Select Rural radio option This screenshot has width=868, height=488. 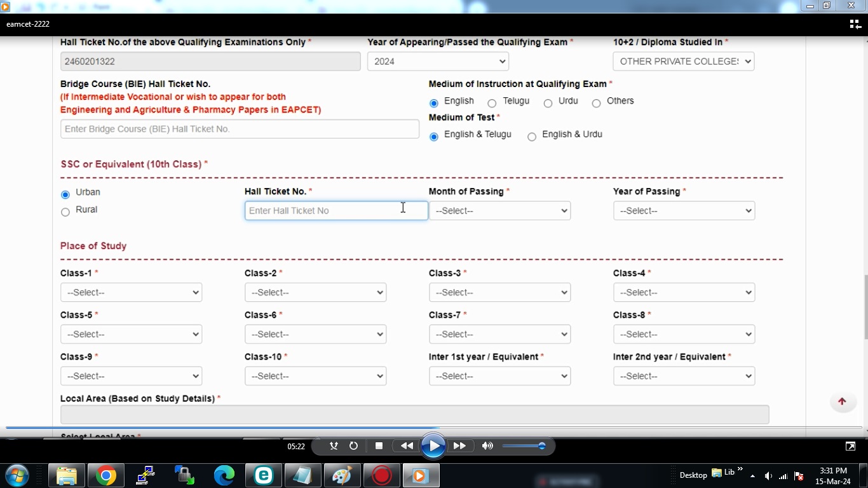pos(65,212)
